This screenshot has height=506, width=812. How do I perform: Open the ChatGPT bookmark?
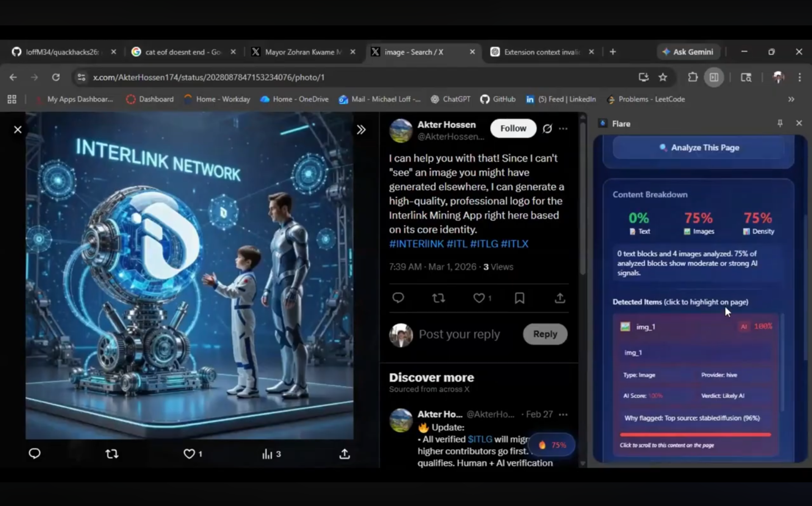(x=450, y=99)
